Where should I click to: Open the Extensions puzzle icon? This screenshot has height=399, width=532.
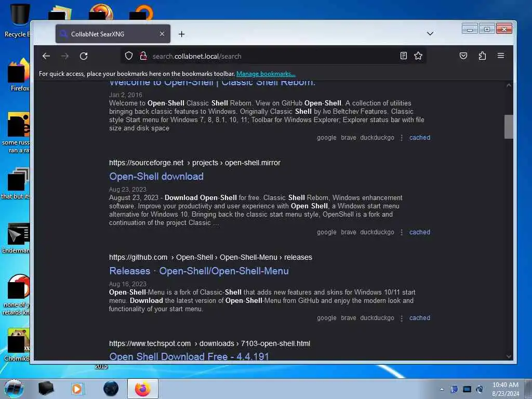click(482, 56)
